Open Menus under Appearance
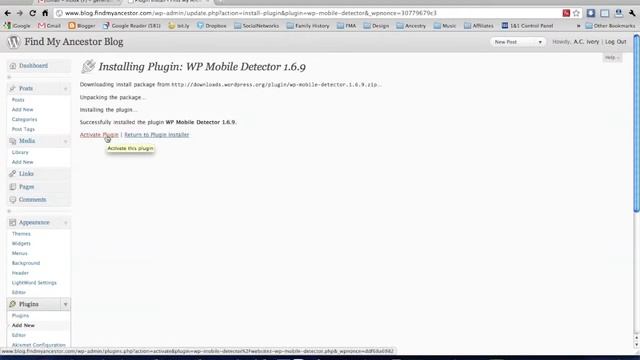The image size is (640, 360). 20,253
